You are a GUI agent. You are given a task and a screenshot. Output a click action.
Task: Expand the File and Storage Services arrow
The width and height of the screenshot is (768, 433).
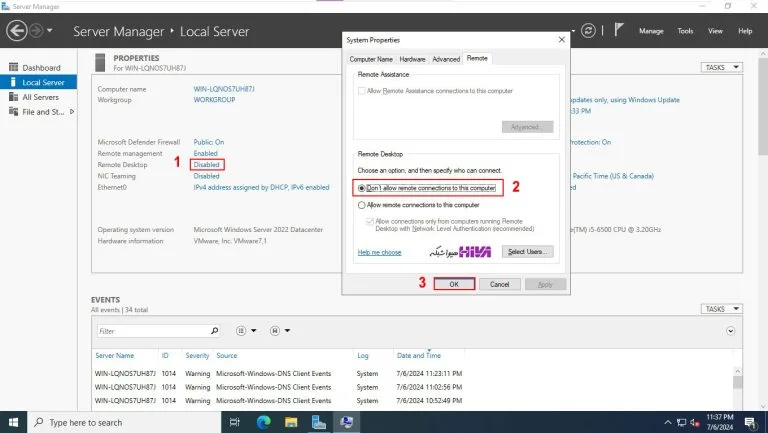click(72, 112)
